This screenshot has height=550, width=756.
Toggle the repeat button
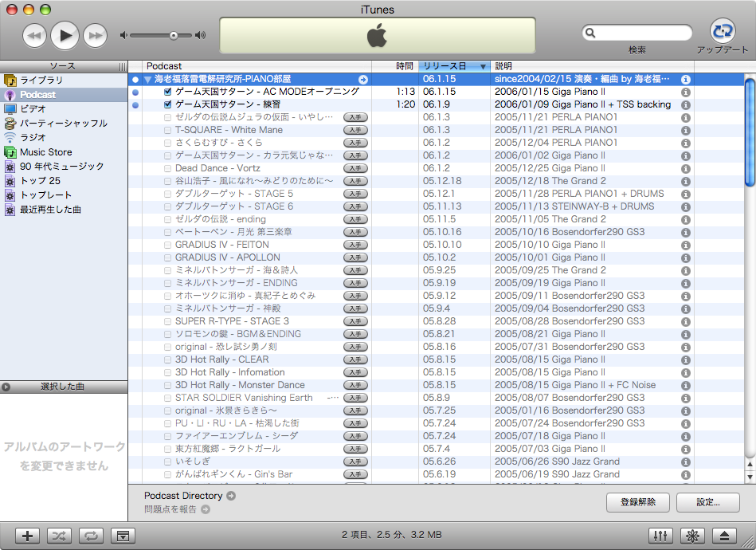pyautogui.click(x=91, y=536)
